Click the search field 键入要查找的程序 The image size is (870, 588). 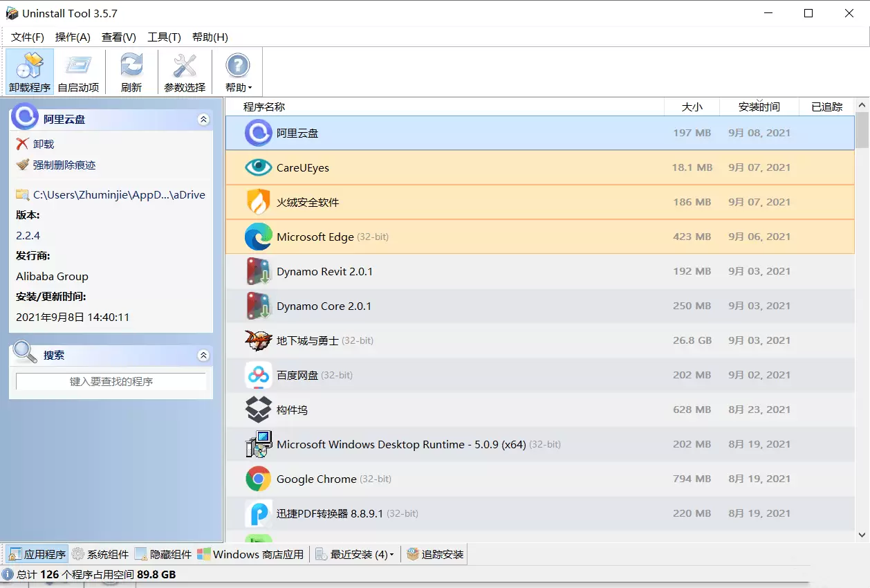(111, 381)
